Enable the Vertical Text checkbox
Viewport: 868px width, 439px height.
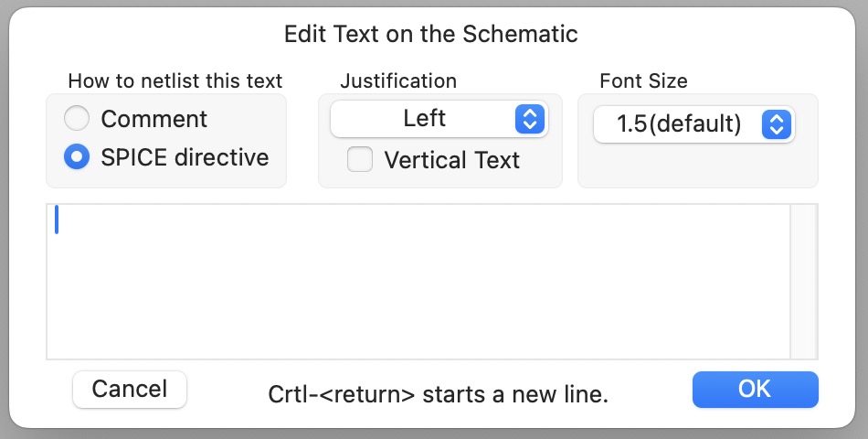click(360, 160)
